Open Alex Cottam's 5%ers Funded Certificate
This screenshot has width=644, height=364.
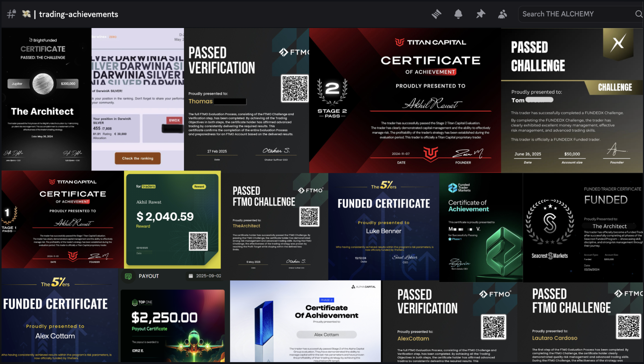tap(60, 315)
